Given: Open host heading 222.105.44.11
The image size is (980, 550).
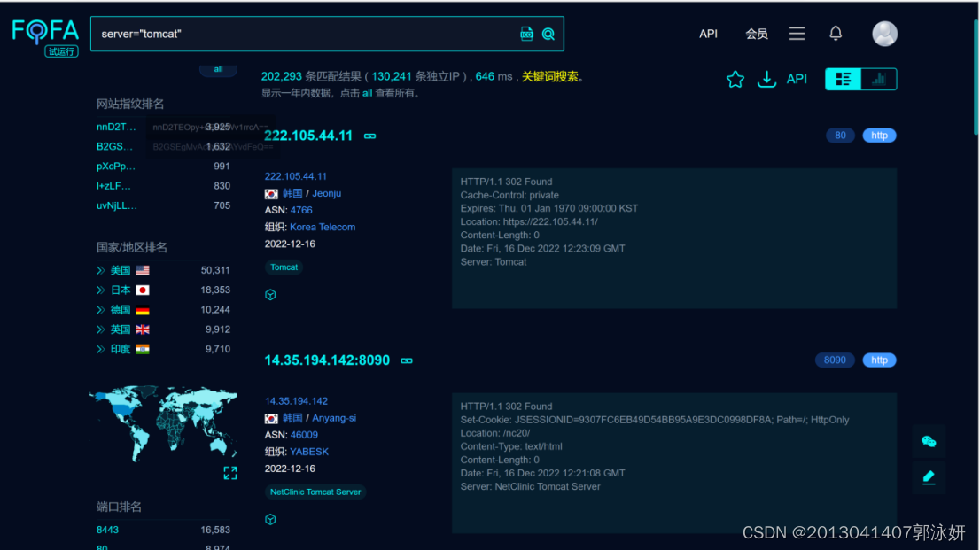Looking at the screenshot, I should click(308, 136).
